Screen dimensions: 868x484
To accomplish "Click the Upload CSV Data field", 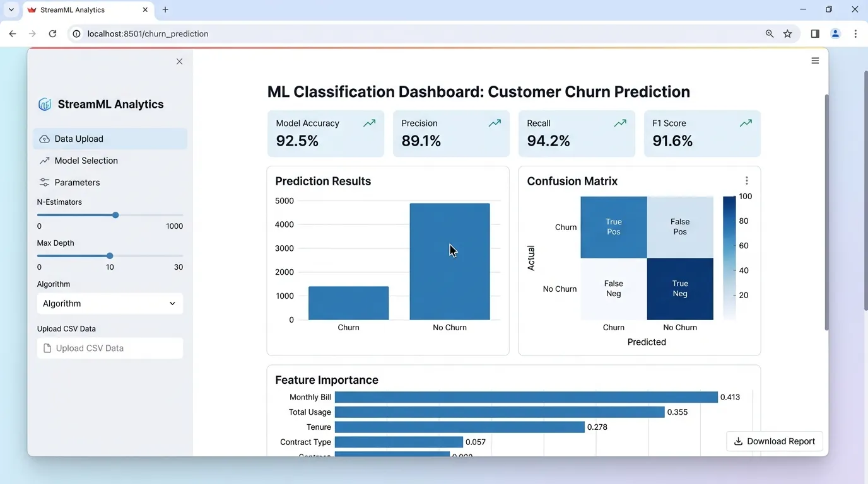I will click(x=110, y=349).
